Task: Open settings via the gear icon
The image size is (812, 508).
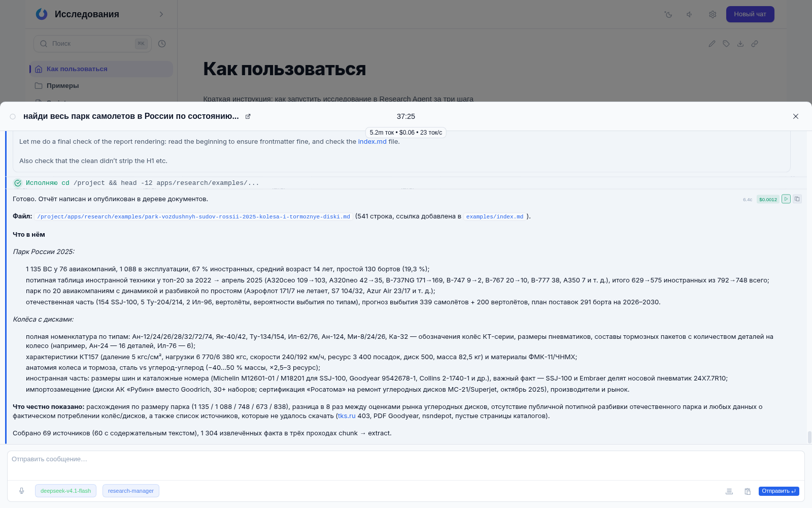Action: coord(713,14)
